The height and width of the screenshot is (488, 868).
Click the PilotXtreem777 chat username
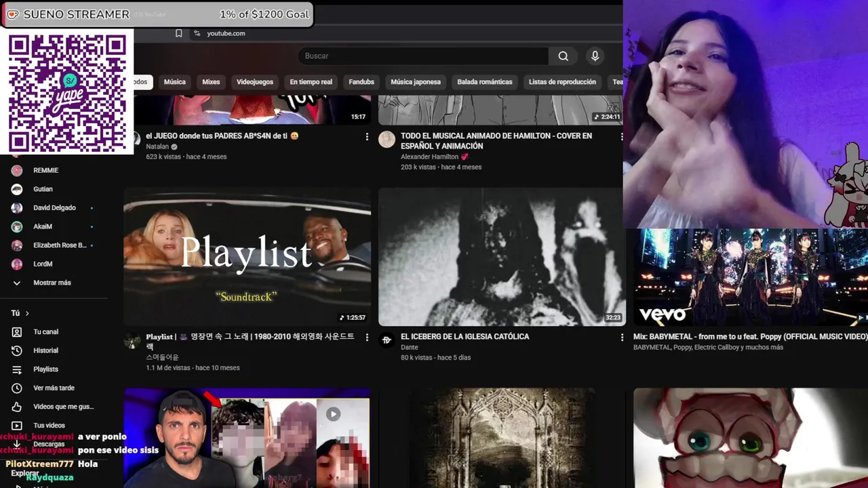point(39,464)
